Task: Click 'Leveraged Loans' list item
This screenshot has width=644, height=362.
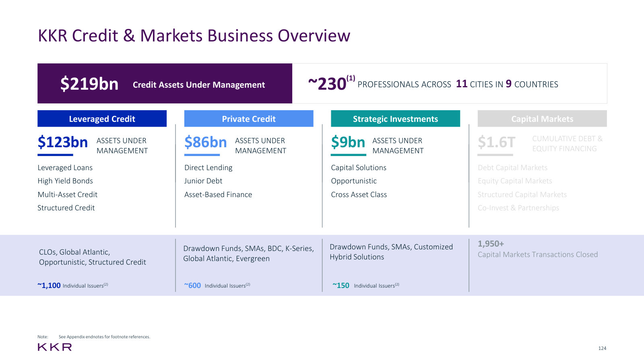Action: 65,168
